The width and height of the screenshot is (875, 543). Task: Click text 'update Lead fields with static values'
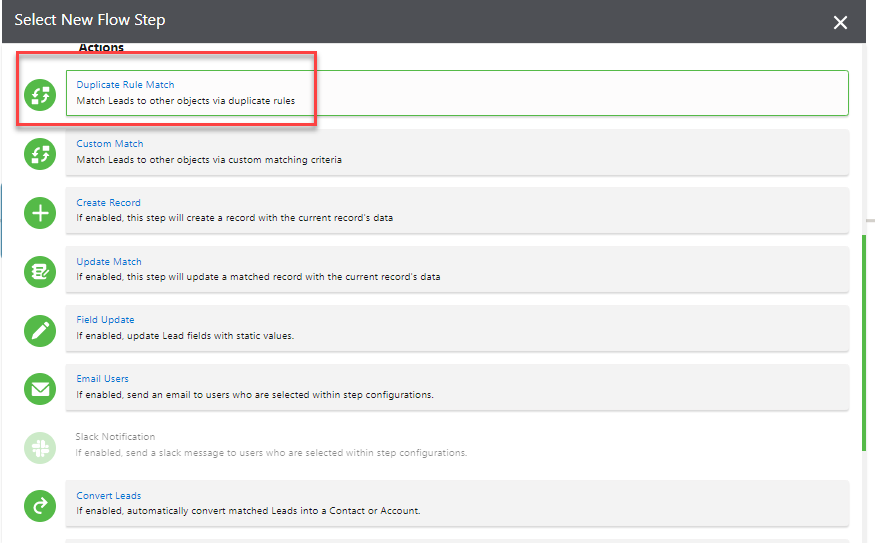tap(209, 336)
